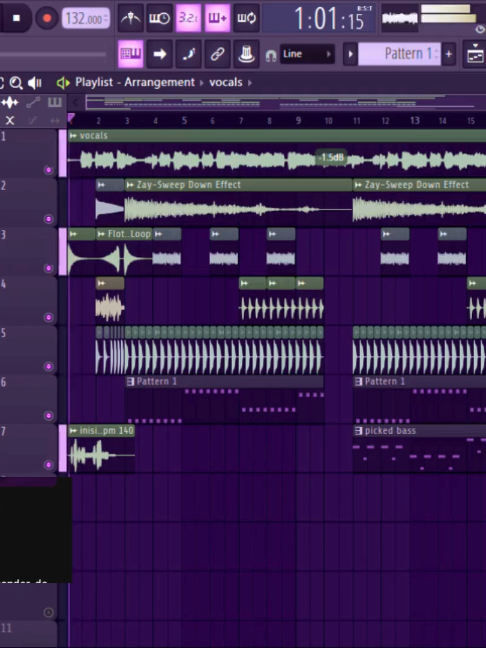
Task: Mute track 6 with its purple dot
Action: tap(48, 416)
